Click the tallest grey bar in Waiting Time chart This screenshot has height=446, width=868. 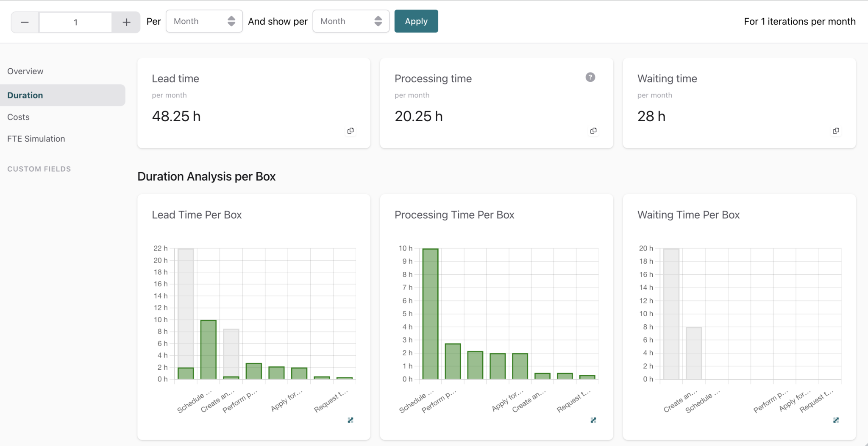671,314
